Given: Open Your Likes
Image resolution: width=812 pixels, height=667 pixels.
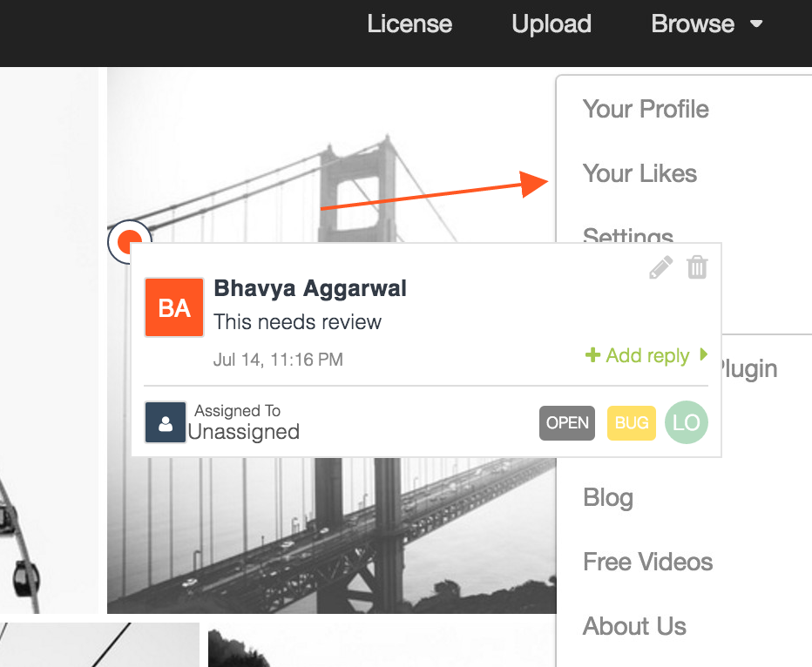Looking at the screenshot, I should 639,173.
